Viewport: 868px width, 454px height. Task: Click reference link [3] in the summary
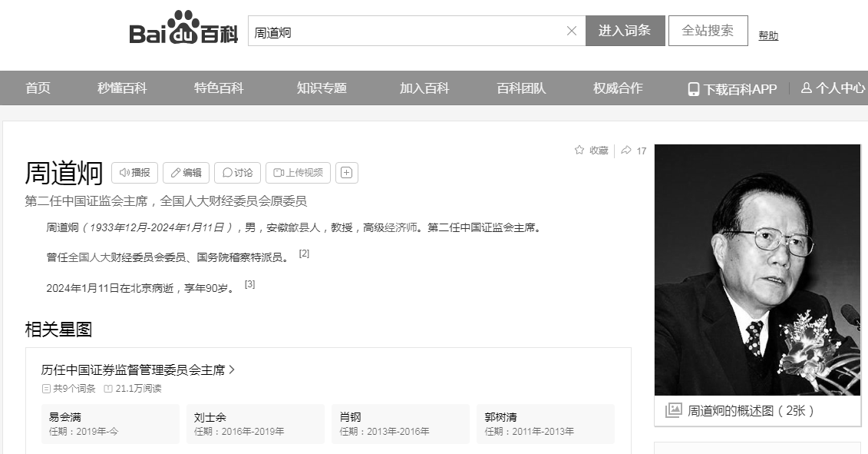tap(248, 283)
